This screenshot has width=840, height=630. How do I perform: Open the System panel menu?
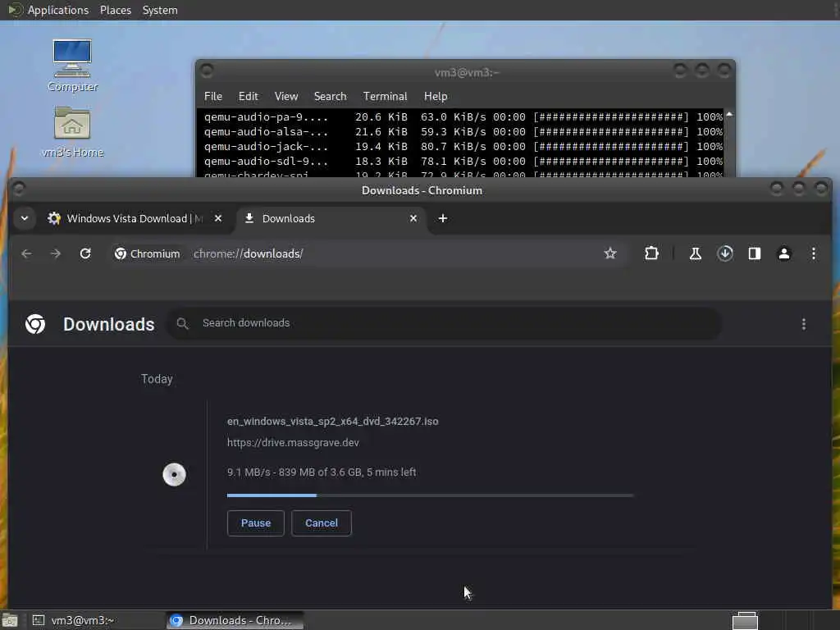(160, 10)
